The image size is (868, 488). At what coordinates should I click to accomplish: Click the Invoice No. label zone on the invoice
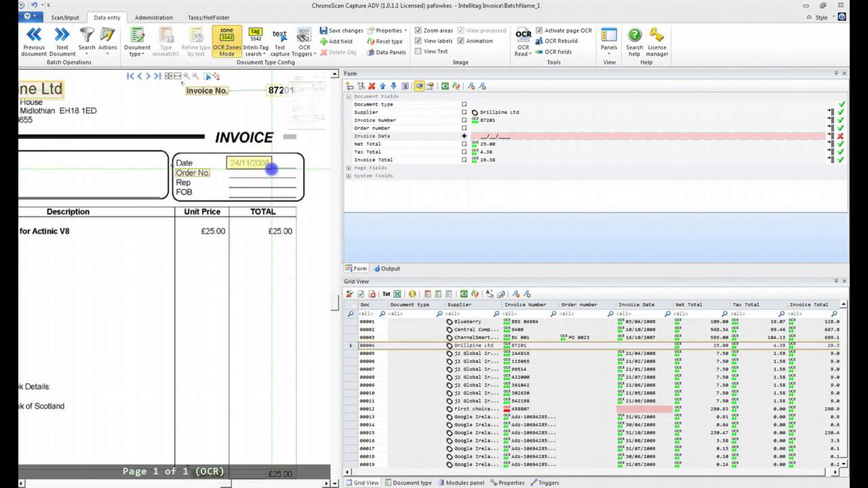[207, 91]
